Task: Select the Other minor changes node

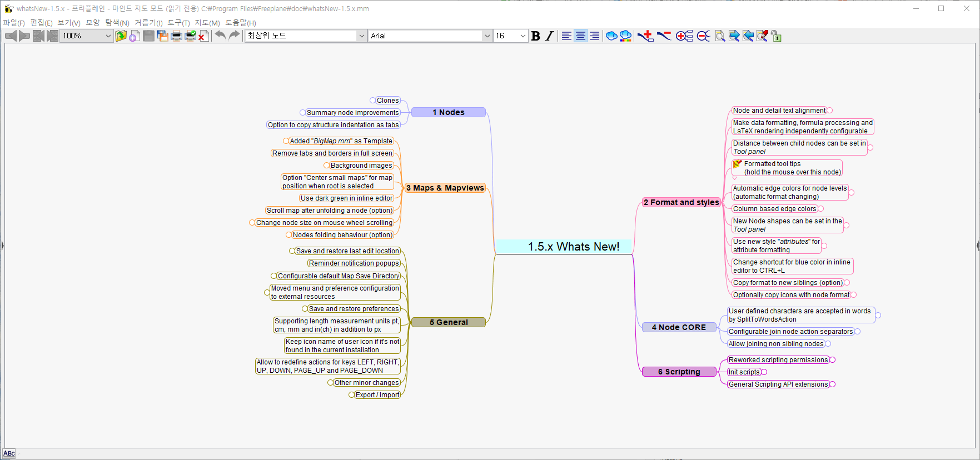Action: click(366, 383)
